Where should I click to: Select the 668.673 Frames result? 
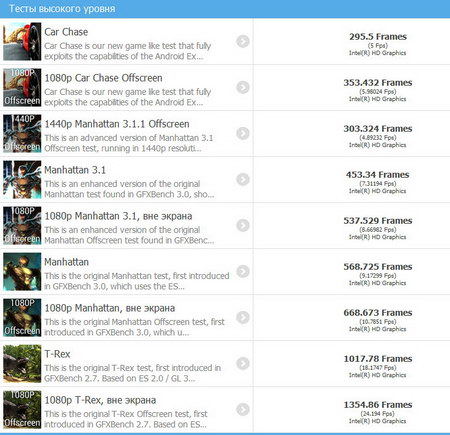378,313
